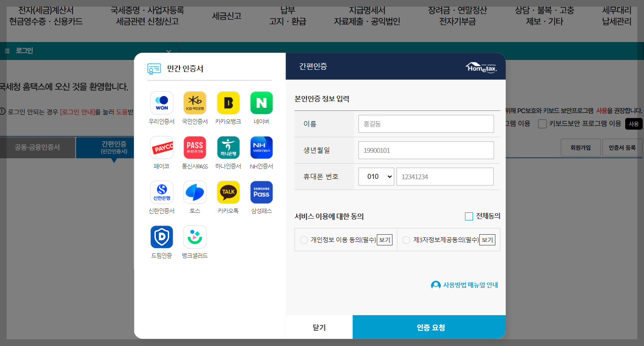Select the 카카오톡 TALK icon
The width and height of the screenshot is (644, 346).
(228, 192)
